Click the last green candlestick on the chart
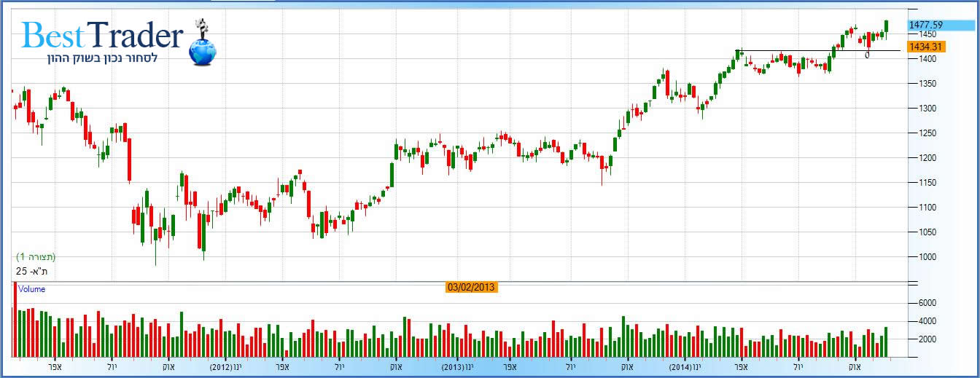Viewport: 980px width, 378px height. tap(887, 26)
